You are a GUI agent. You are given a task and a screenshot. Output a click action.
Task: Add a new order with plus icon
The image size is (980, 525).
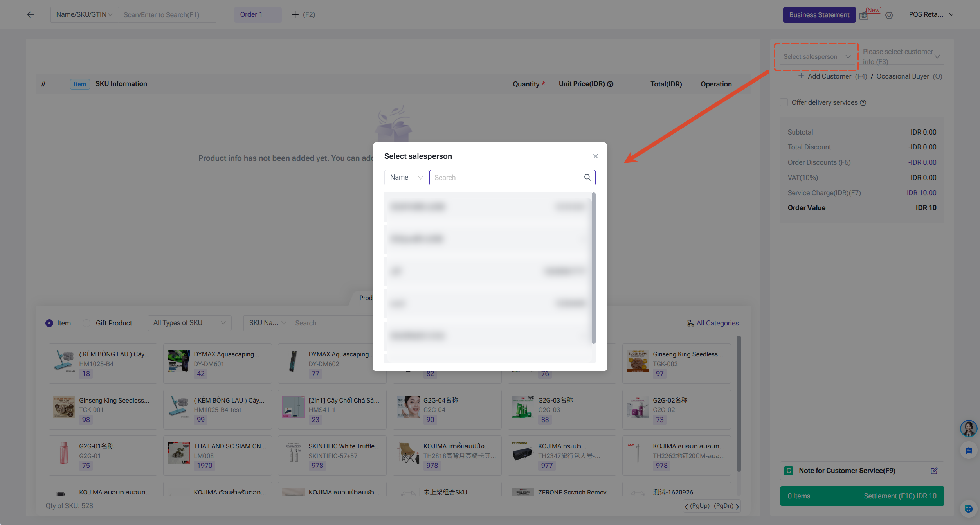coord(295,14)
